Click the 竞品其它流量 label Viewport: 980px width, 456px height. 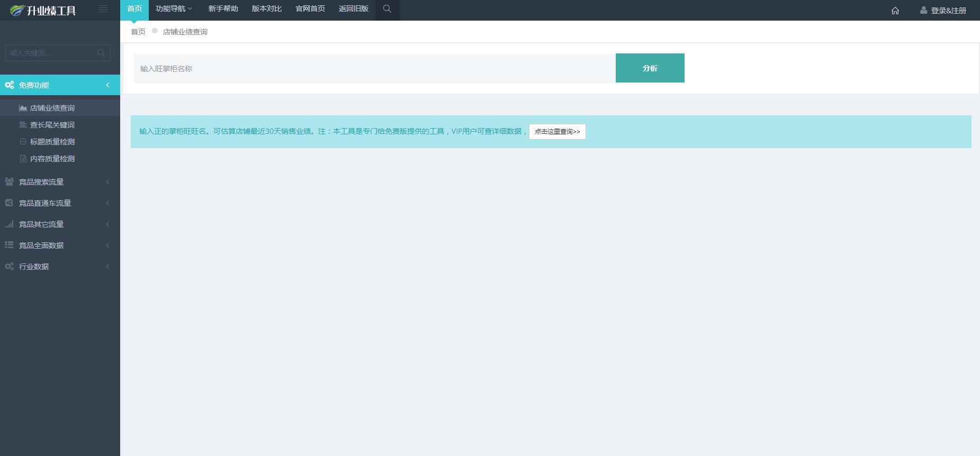[x=41, y=224]
